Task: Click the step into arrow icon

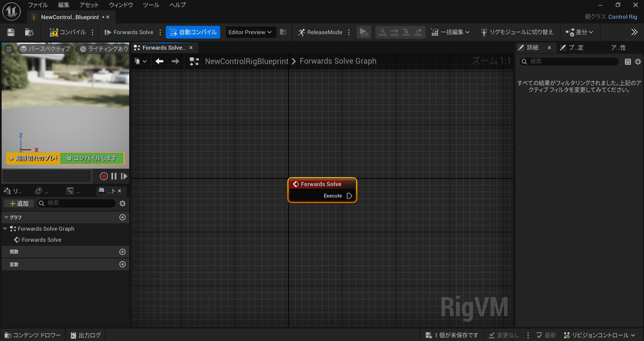Action: (x=406, y=32)
